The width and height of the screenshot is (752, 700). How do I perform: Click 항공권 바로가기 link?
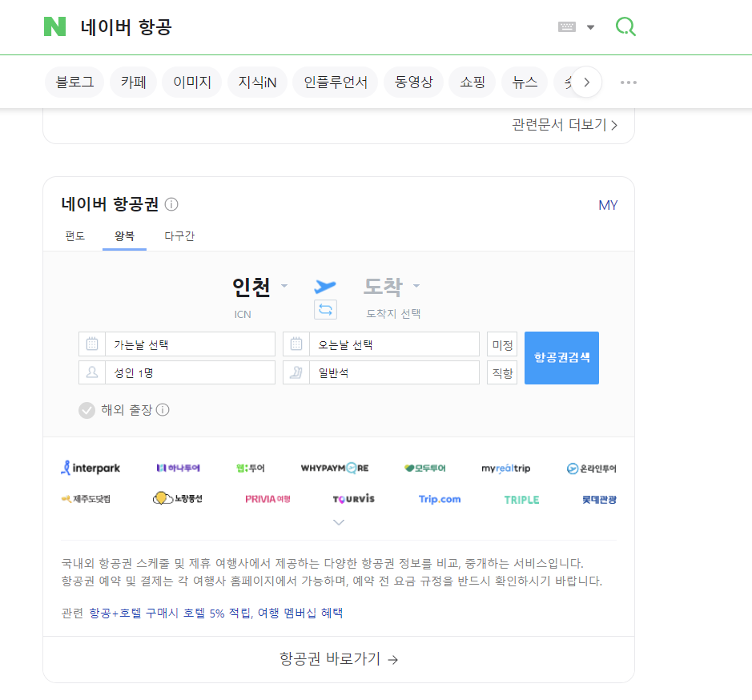pos(339,659)
